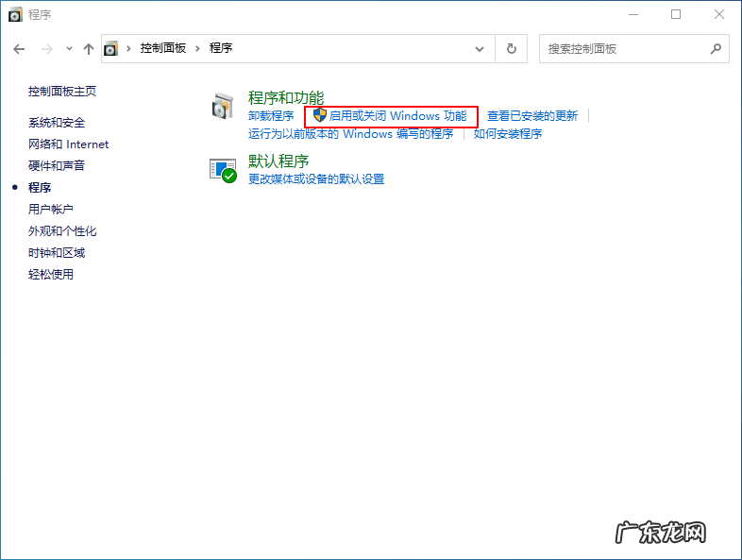Screen dimensions: 742x560
Task: Open 轻松使用 category
Action: (x=51, y=275)
